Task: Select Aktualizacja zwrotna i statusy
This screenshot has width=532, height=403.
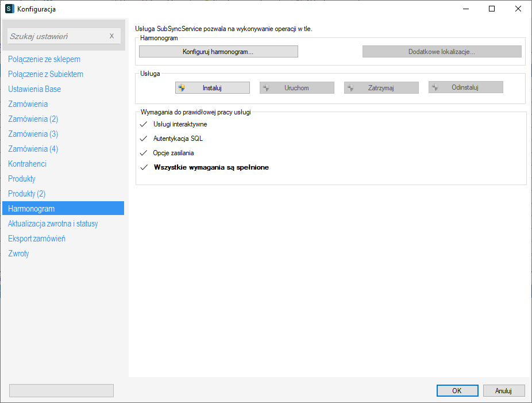Action: (x=53, y=224)
